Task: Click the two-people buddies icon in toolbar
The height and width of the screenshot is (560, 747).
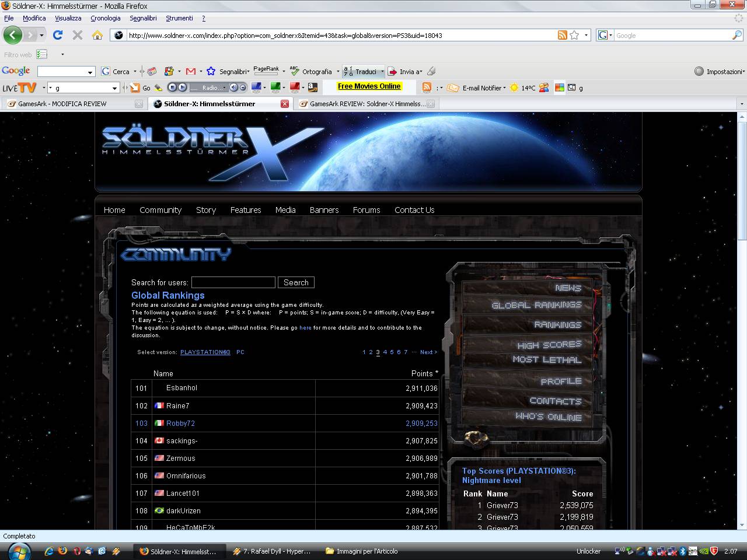Action: [544, 87]
